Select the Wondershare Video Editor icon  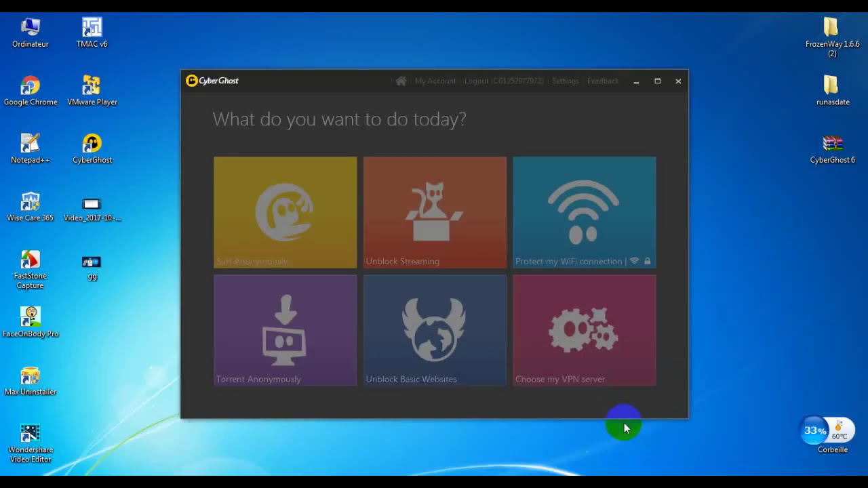pos(31,443)
